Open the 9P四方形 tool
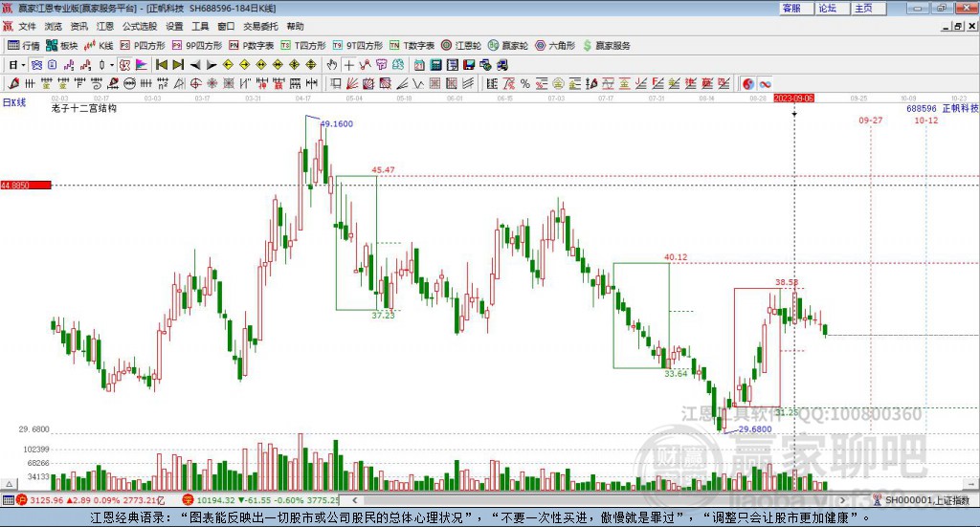 (x=197, y=46)
